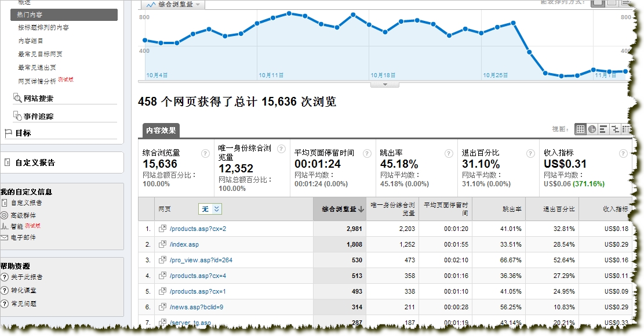Click help icon beside 综合浏览量 metric
The width and height of the screenshot is (644, 336).
click(205, 153)
